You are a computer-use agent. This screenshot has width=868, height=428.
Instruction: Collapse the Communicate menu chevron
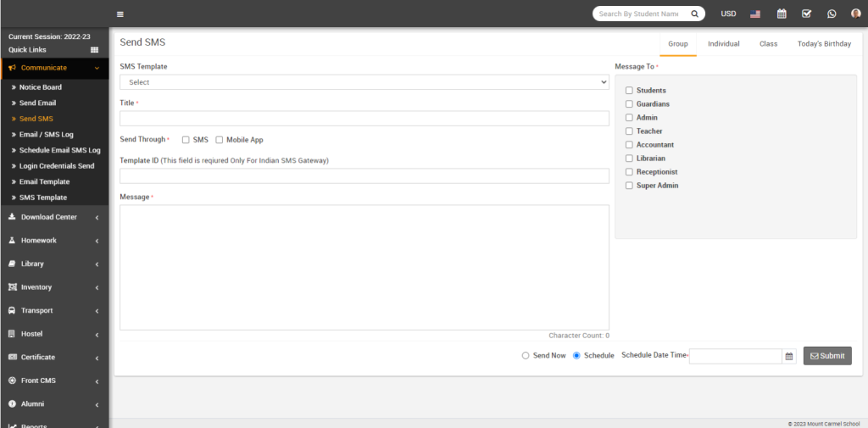[97, 68]
